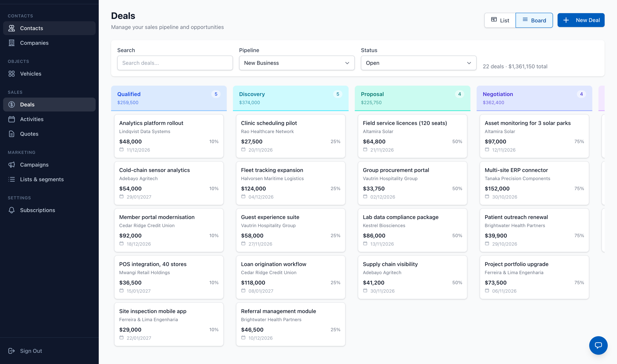Open Vehicles in the sidebar

49,74
